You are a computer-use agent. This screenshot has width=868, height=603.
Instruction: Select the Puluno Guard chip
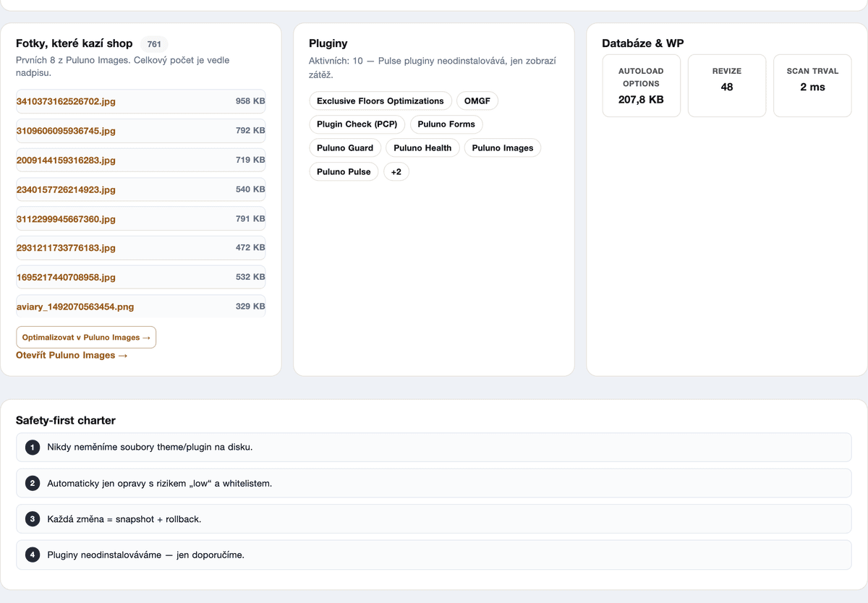click(x=345, y=148)
